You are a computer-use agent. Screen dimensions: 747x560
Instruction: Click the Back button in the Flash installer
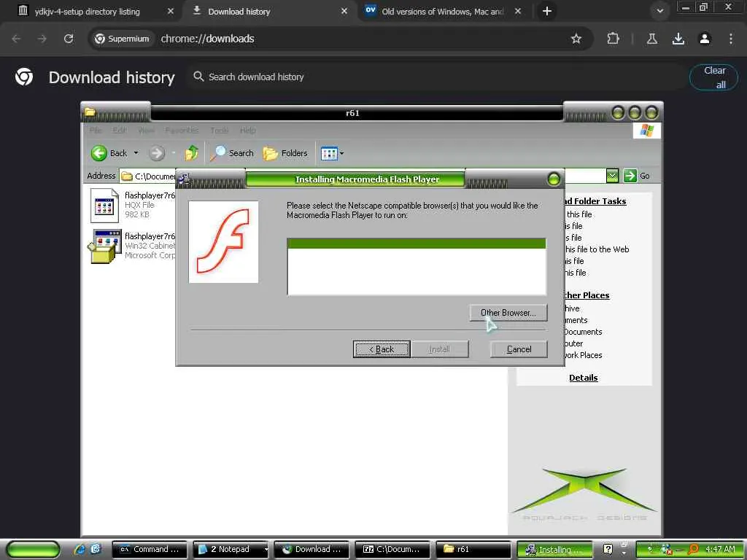382,349
